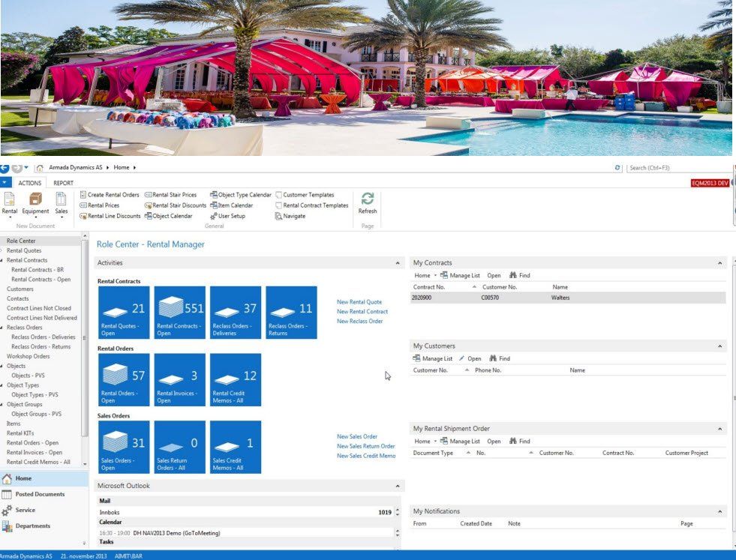Screen dimensions: 736x560
Task: Collapse the Activities section
Action: coord(398,263)
